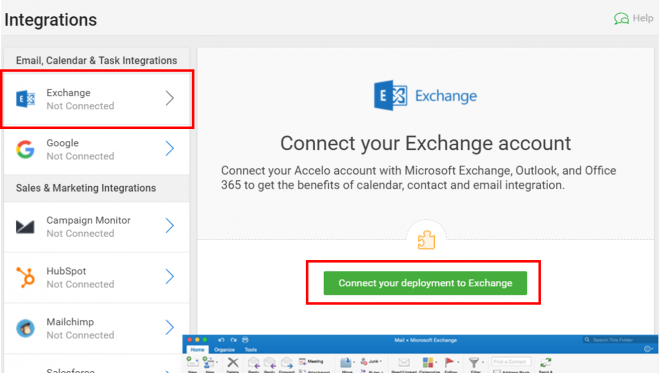Click the Send & Receive sync icon
Screen dimensions: 659x373
click(x=546, y=362)
